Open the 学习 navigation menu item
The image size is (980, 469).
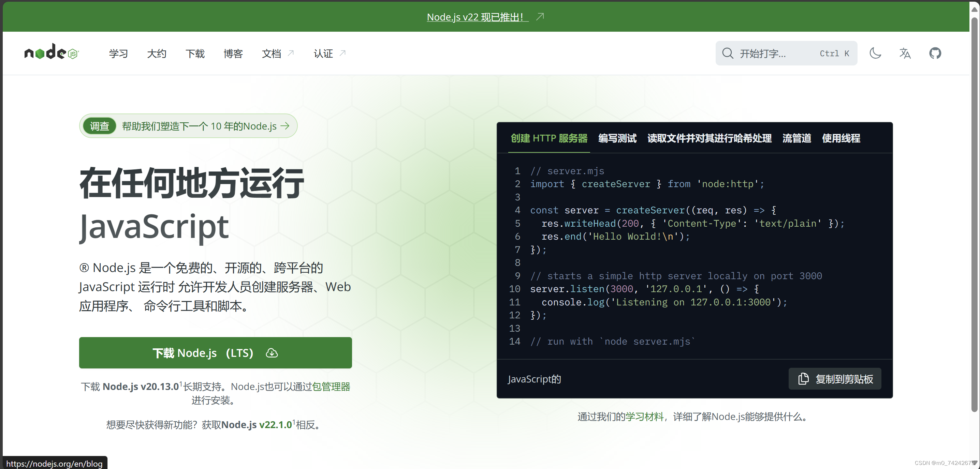(x=118, y=54)
